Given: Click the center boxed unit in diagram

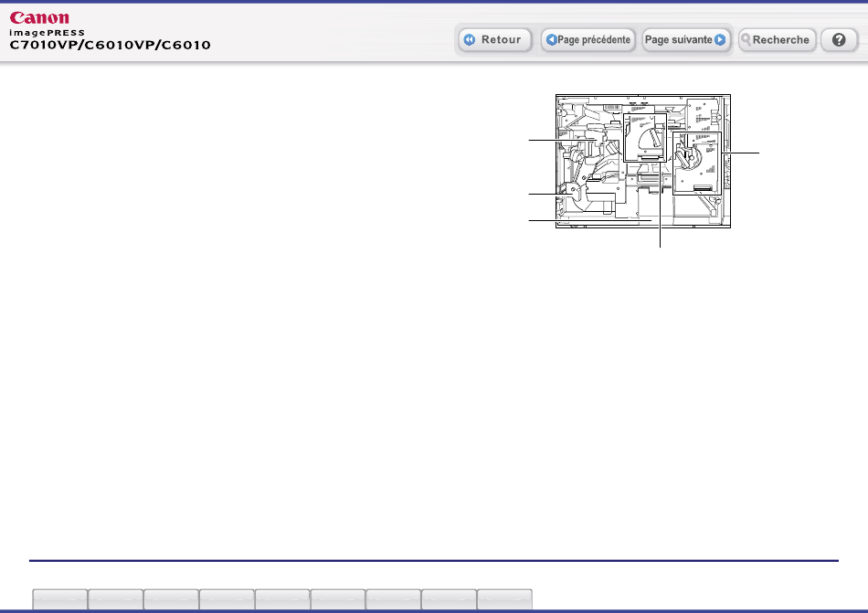Looking at the screenshot, I should point(646,132).
